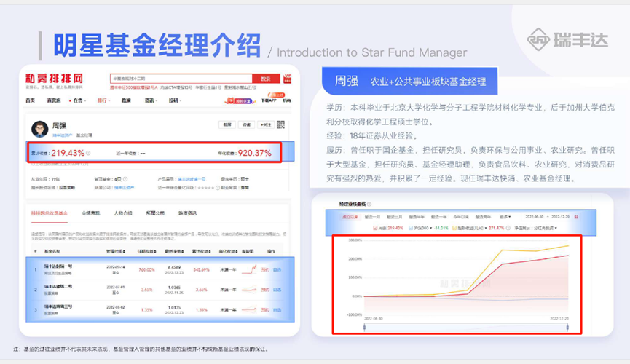The image size is (630, 364).
Task: Open trend sparkline in fund row 1
Action: pos(249,269)
